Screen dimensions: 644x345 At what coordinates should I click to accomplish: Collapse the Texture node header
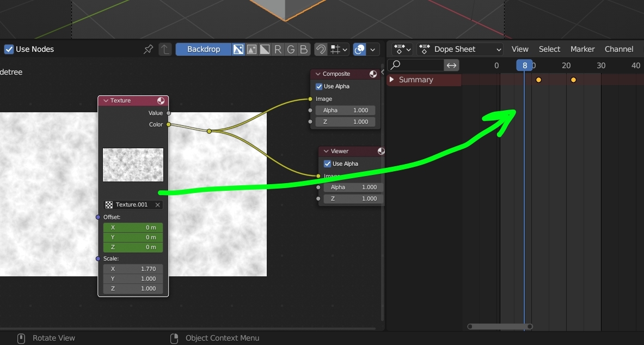click(105, 100)
